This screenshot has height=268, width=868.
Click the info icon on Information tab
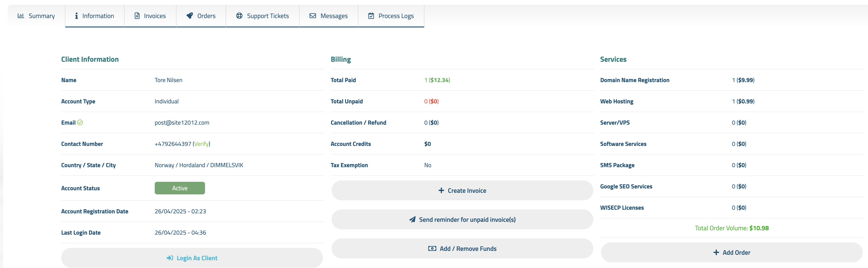tap(77, 16)
